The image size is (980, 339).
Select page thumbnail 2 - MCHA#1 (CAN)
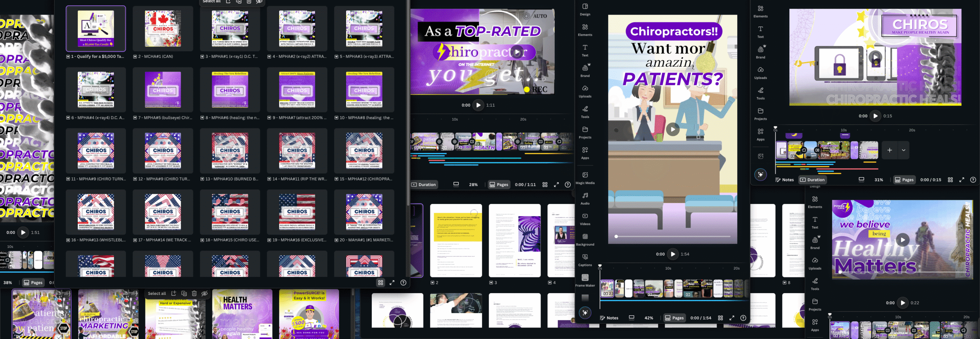[163, 29]
